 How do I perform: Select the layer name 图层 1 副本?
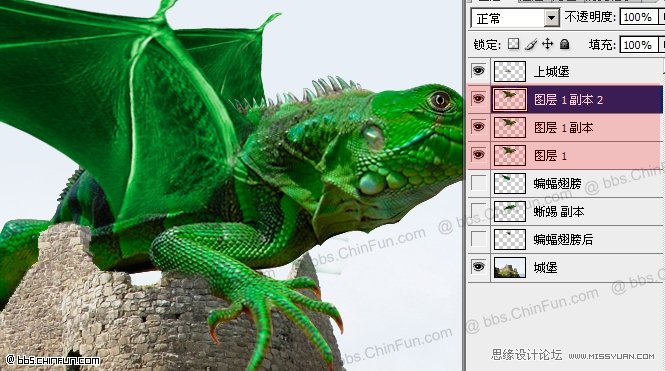(x=563, y=128)
